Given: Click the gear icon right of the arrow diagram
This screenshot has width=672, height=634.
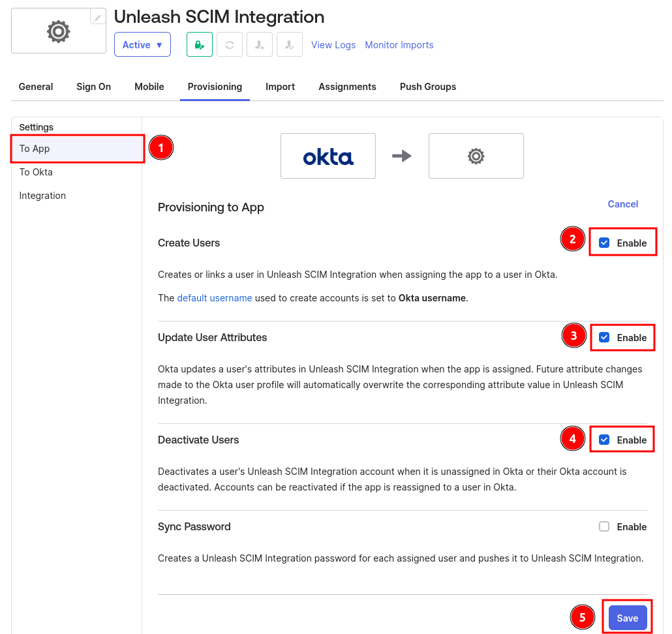Looking at the screenshot, I should pos(476,155).
